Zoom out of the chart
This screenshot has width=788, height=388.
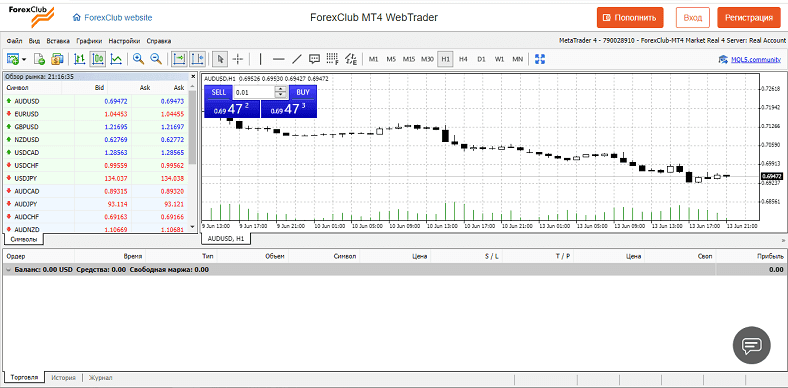(156, 59)
